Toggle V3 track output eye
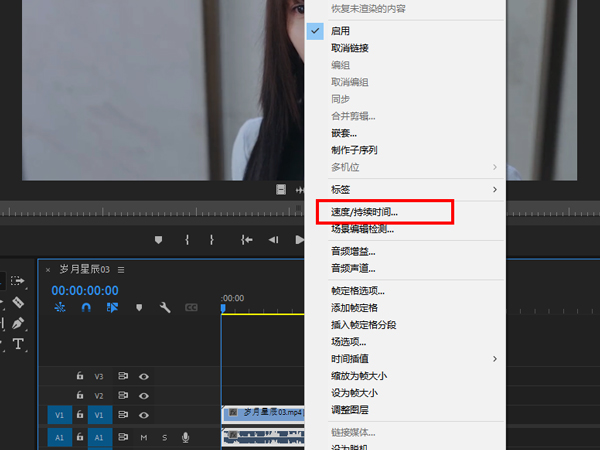Viewport: 600px width, 450px height. point(144,377)
